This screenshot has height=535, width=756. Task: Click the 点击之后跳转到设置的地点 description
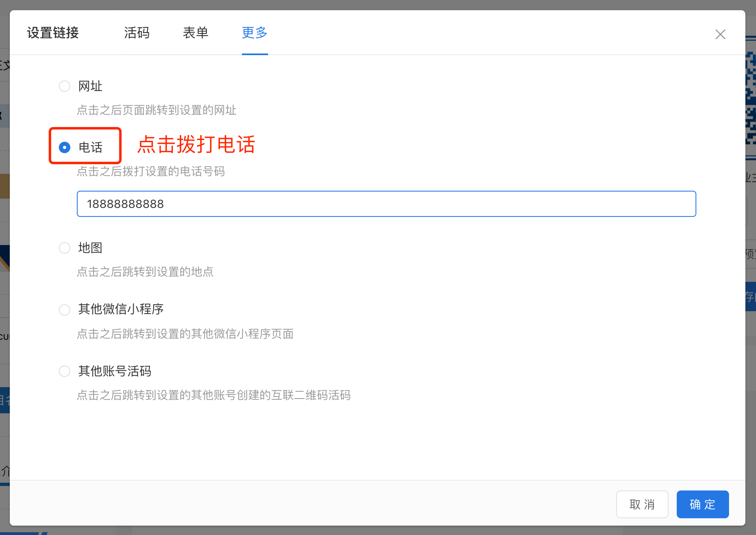[145, 272]
